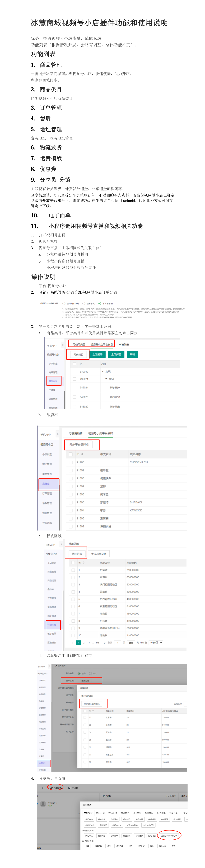Tick the checkbox for 台湾省 row
This screenshot has width=205, height=868.
pyautogui.click(x=73, y=570)
